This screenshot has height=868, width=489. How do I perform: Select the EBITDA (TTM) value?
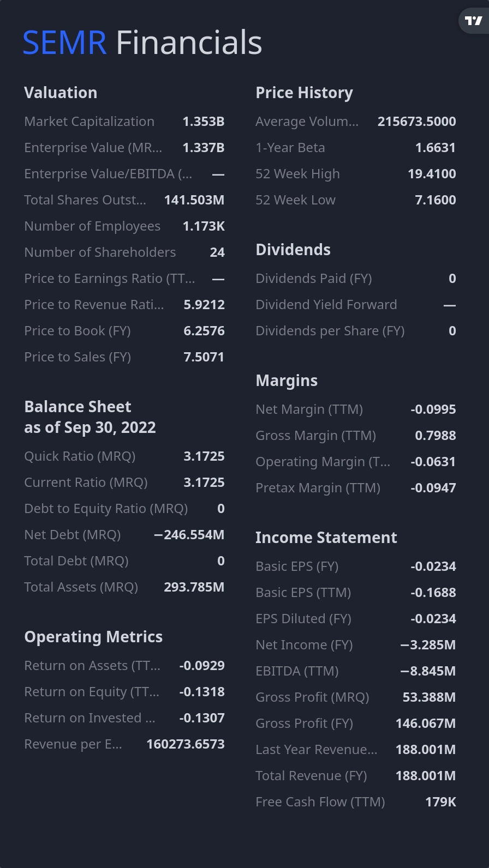click(428, 671)
